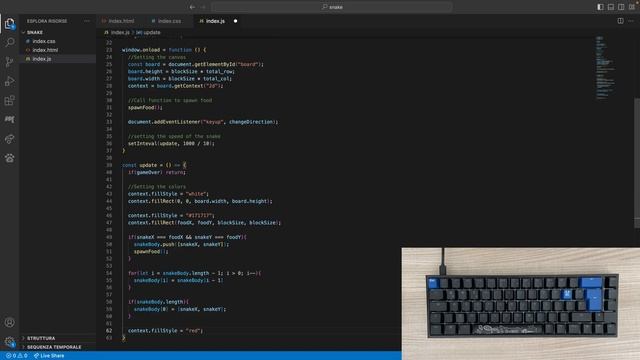Click the command center search box
The image size is (640, 360).
332,7
